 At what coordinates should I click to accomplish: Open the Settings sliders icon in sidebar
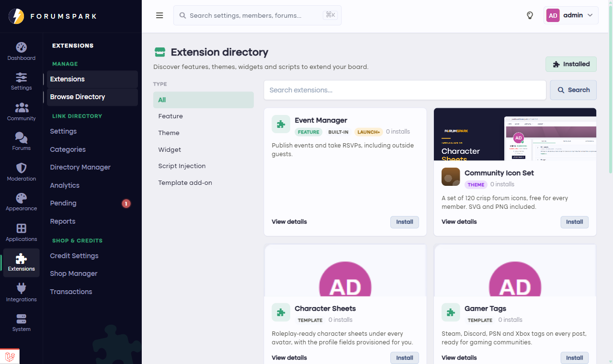click(x=22, y=77)
